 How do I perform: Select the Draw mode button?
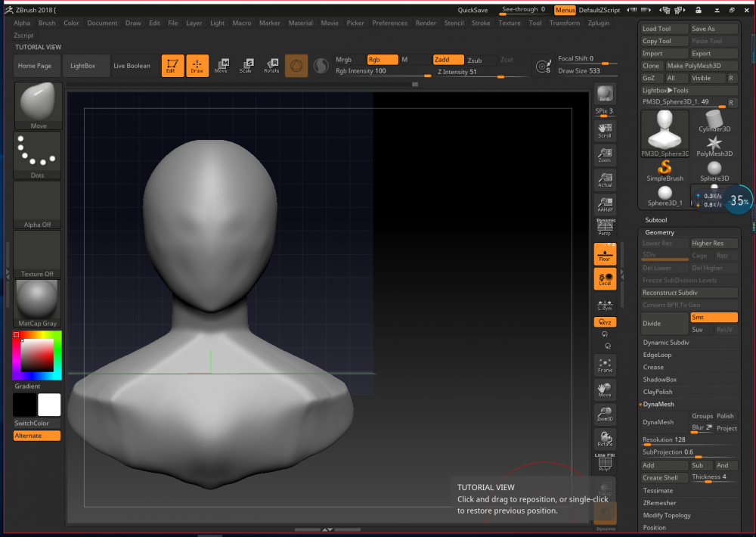(x=197, y=66)
